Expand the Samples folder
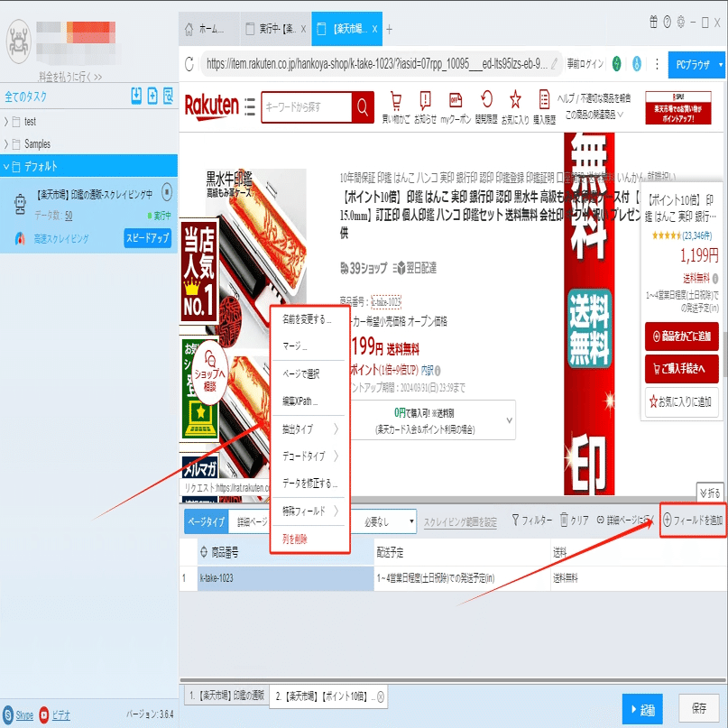 [6, 144]
